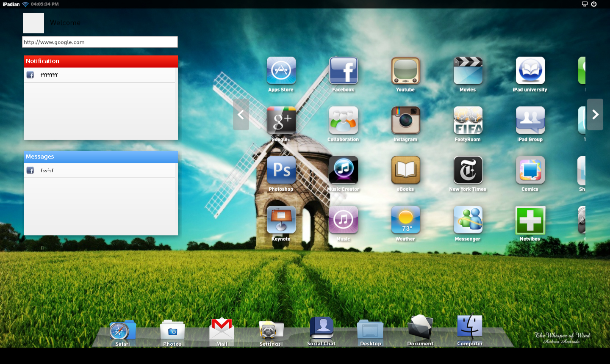610x364 pixels.
Task: Open the Music Creator app
Action: tap(344, 170)
